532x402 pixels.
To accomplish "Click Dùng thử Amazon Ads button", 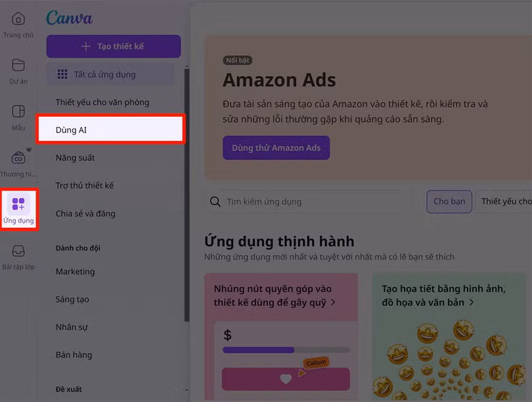I will (276, 148).
